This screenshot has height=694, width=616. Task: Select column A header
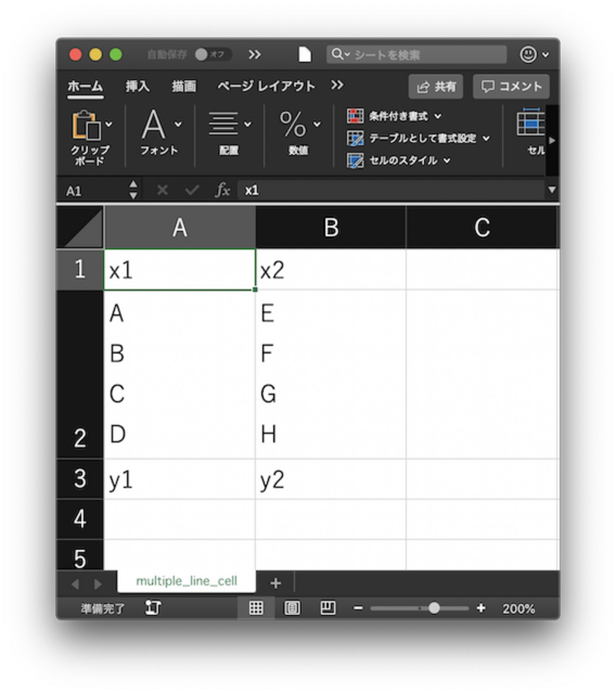pyautogui.click(x=180, y=227)
